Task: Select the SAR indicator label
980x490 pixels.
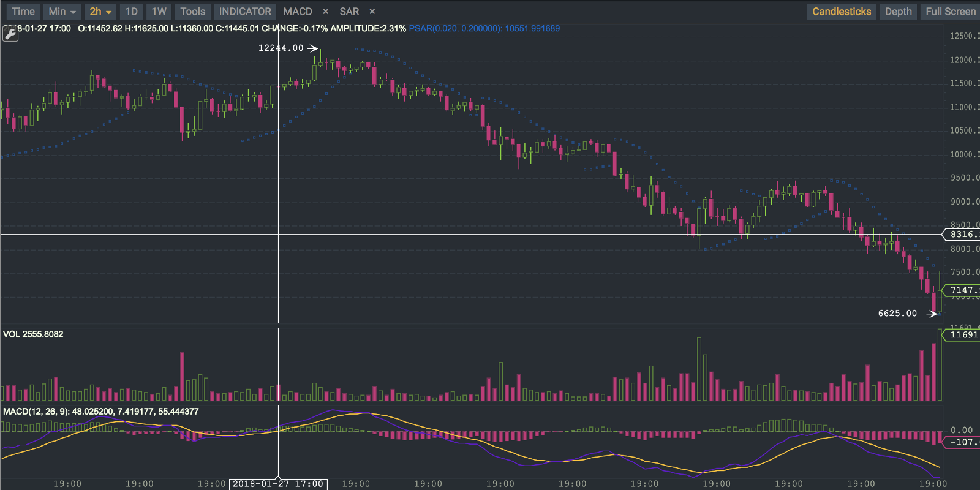Action: pos(349,12)
